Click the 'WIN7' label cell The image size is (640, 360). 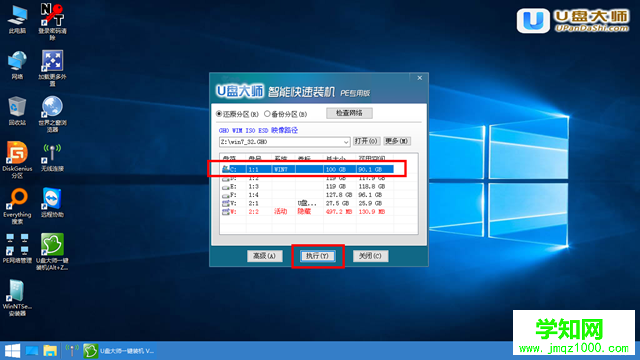tap(281, 169)
